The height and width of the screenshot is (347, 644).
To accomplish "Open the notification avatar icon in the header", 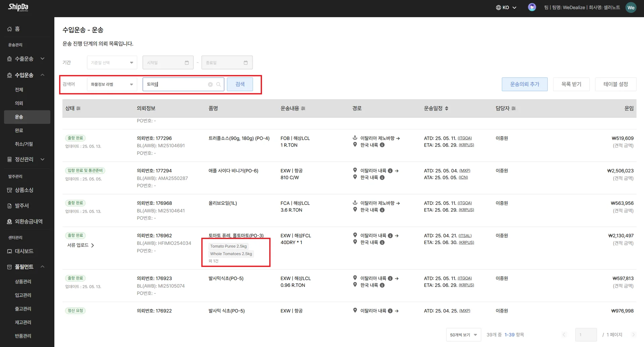I will [x=532, y=7].
